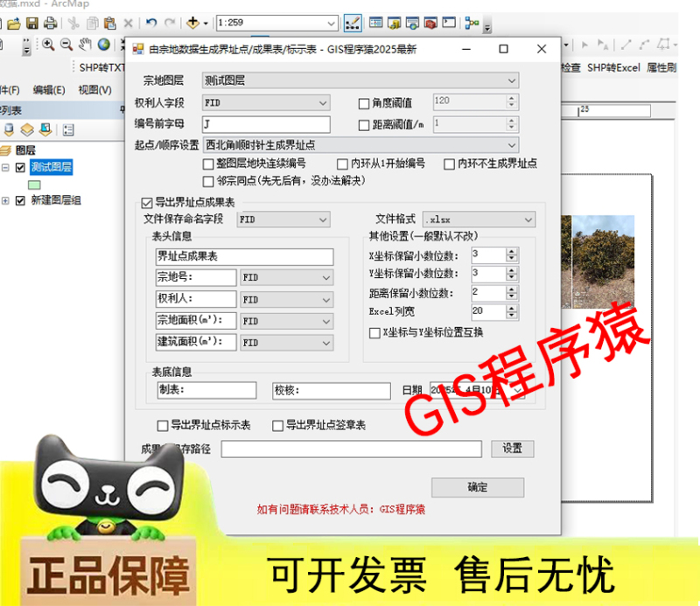Open a map document via folder icon
The height and width of the screenshot is (606, 700).
click(14, 24)
